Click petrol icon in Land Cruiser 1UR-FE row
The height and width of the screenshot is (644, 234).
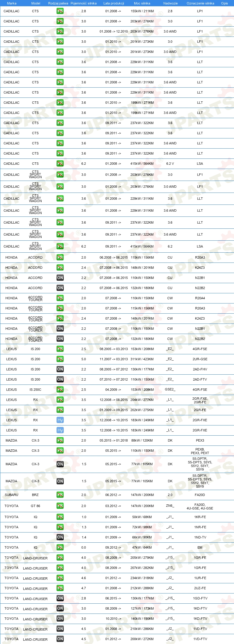point(60,578)
